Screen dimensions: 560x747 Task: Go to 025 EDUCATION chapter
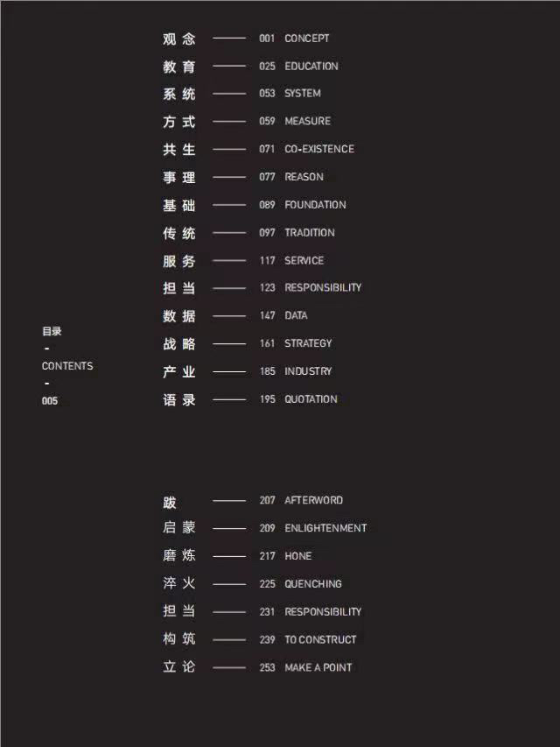tap(311, 67)
